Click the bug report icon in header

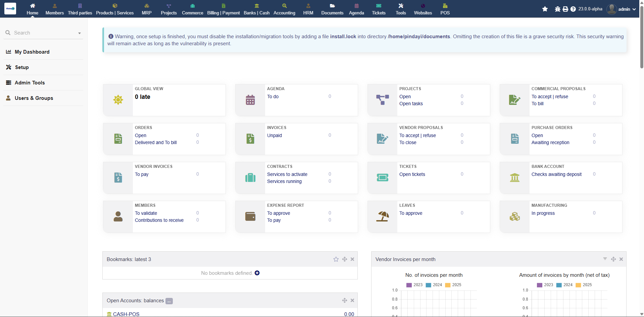557,9
